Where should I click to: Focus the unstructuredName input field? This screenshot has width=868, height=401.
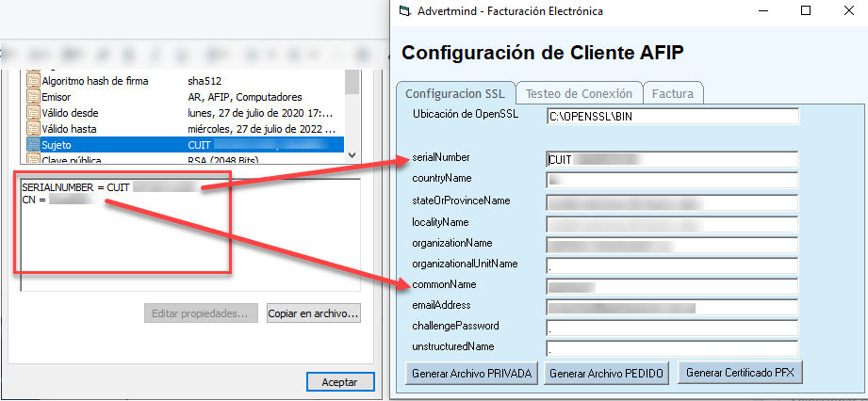point(673,348)
